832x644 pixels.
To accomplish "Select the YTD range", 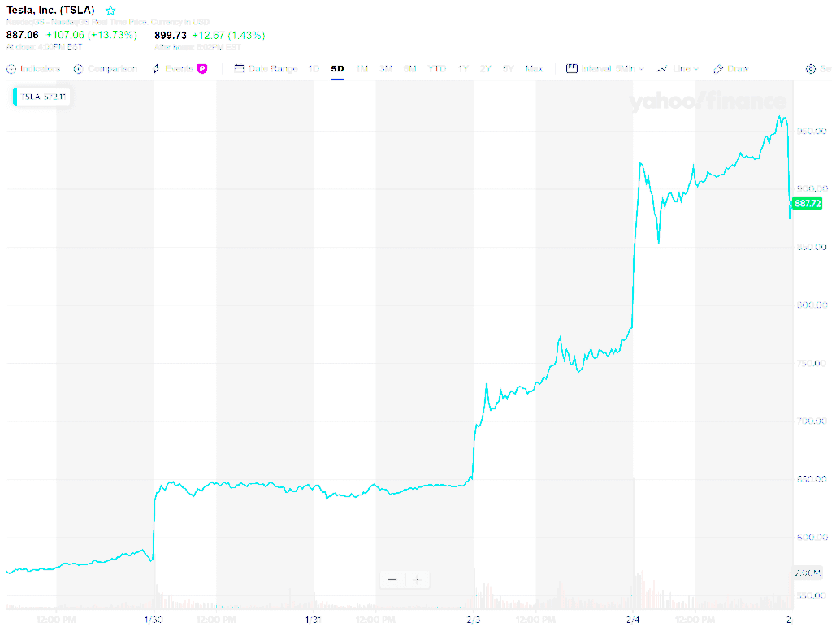I will (x=437, y=69).
